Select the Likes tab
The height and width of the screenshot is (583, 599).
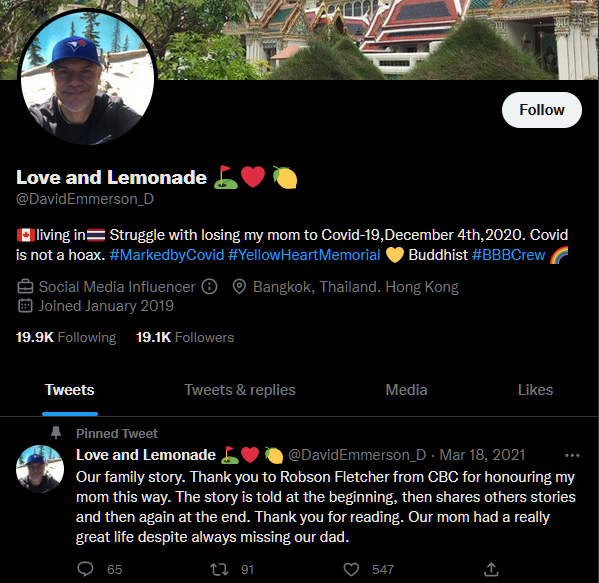coord(535,390)
